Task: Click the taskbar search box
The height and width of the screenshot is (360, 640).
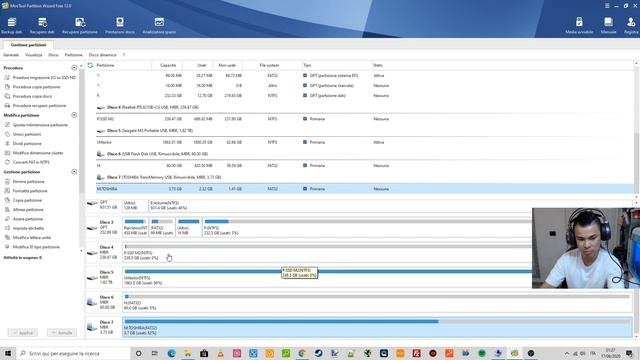Action: pyautogui.click(x=73, y=353)
